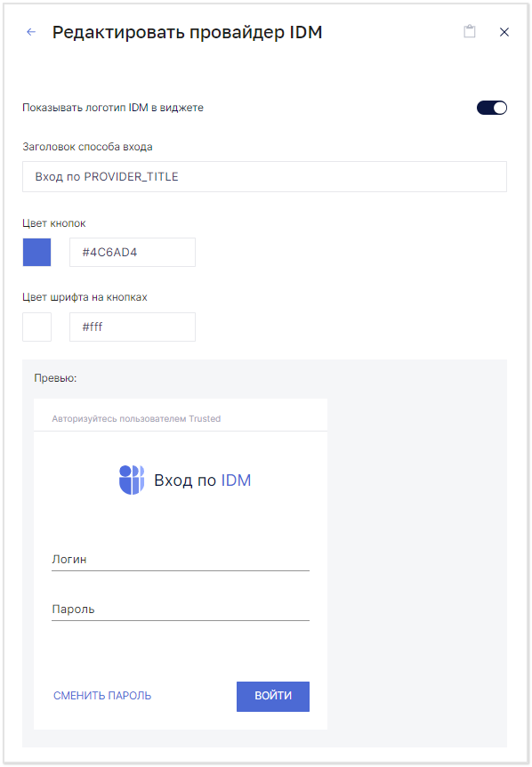This screenshot has height=767, width=532.
Task: Go back using the left arrow icon
Action: pos(31,32)
